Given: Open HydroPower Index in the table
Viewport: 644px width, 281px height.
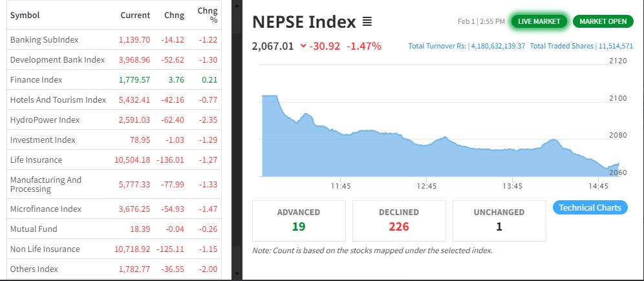Looking at the screenshot, I should (45, 120).
